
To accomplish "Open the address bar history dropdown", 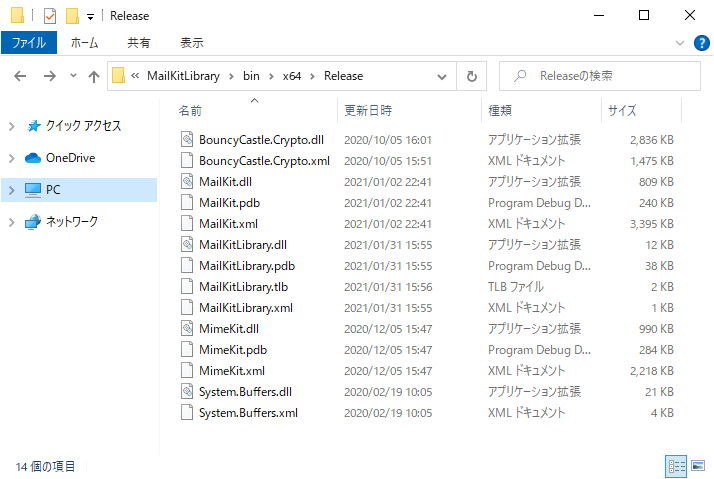I will tap(442, 76).
